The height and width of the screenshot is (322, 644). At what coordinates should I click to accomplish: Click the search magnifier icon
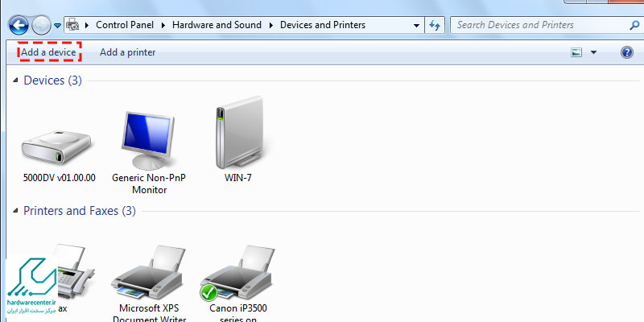pyautogui.click(x=635, y=25)
